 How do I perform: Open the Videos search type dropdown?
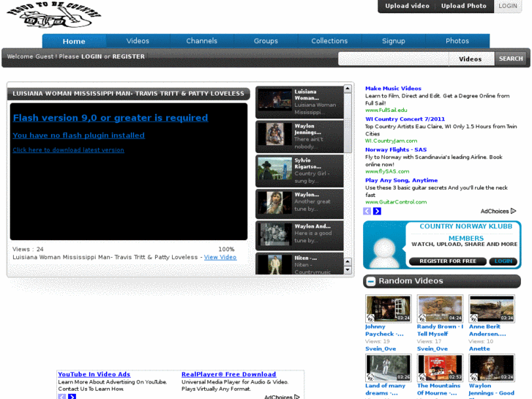pos(471,59)
